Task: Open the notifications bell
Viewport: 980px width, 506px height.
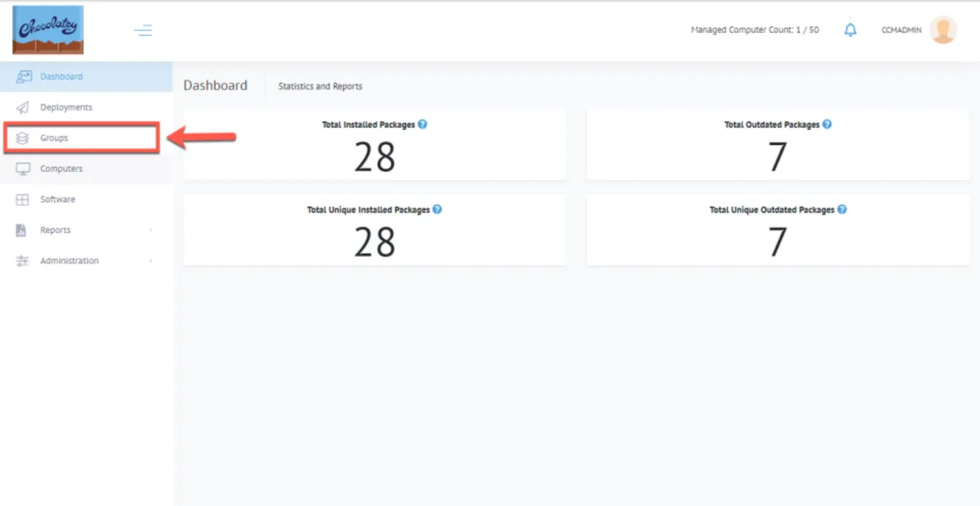Action: [x=850, y=30]
